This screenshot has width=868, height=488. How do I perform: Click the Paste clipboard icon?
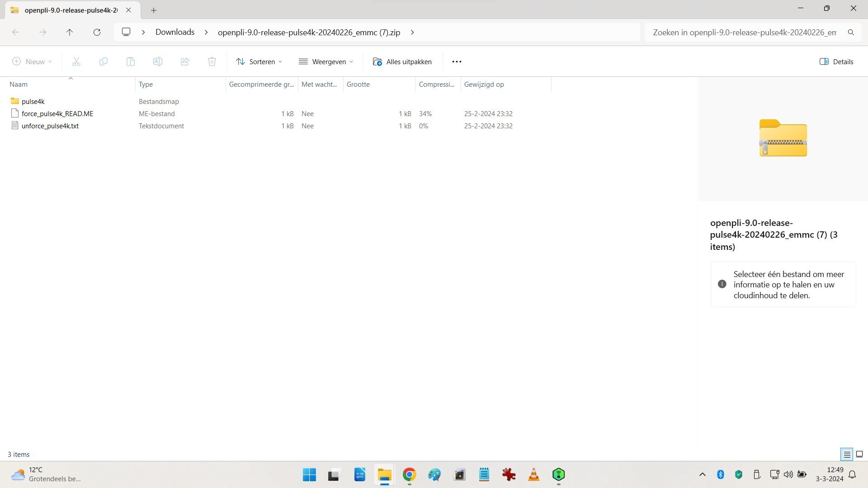pos(131,61)
